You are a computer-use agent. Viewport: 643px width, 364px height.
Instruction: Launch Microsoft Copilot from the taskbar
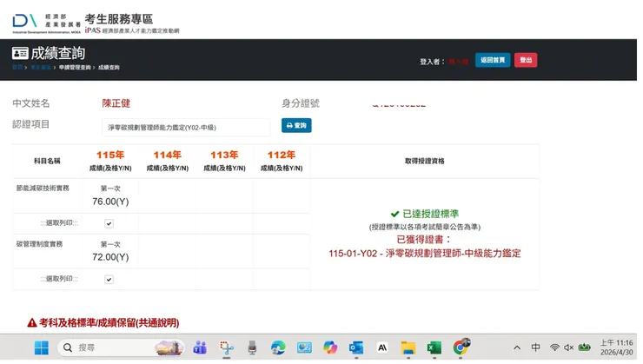coord(330,347)
